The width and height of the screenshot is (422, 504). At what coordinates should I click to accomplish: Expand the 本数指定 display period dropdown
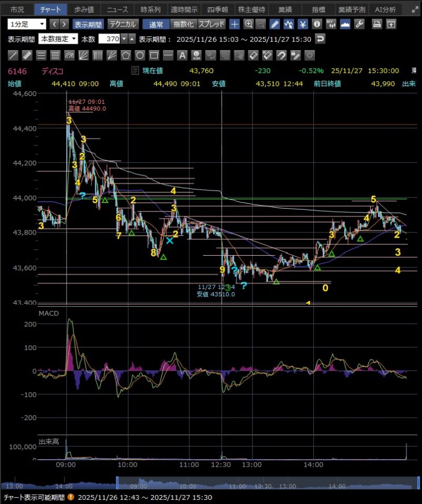58,39
